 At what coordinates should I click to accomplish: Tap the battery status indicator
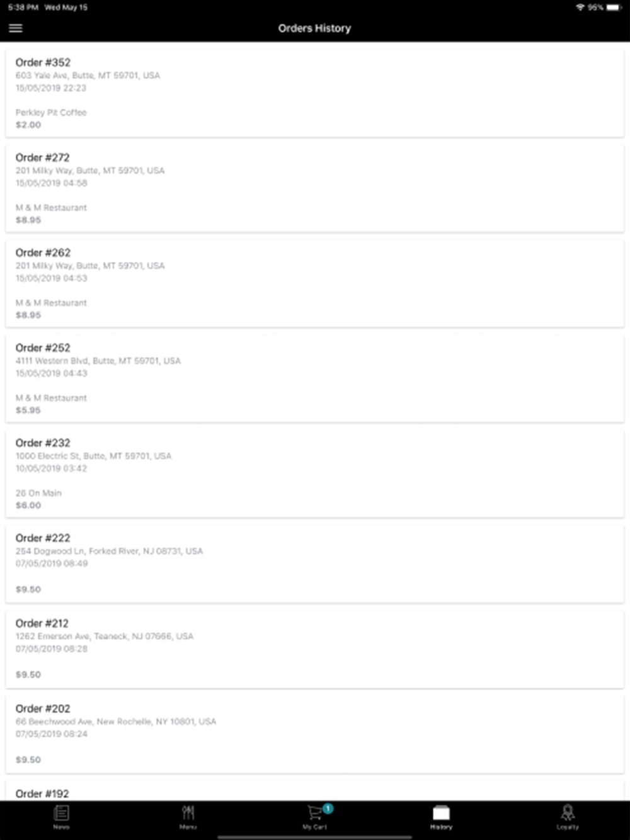click(614, 8)
